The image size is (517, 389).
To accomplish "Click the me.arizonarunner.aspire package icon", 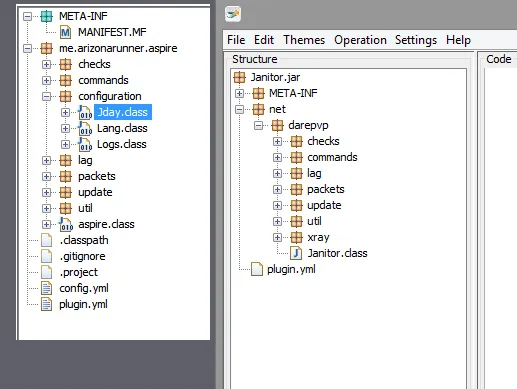I will (46, 48).
